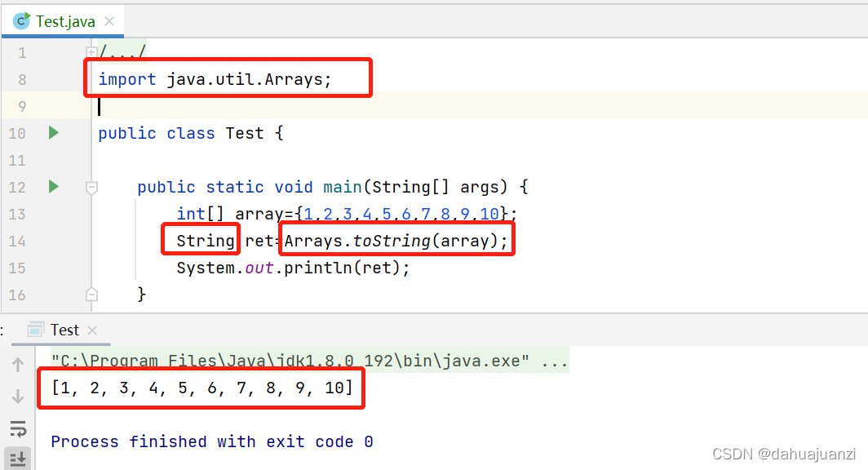868x470 pixels.
Task: Run the Test class via gutter arrow on line 10
Action: point(53,133)
